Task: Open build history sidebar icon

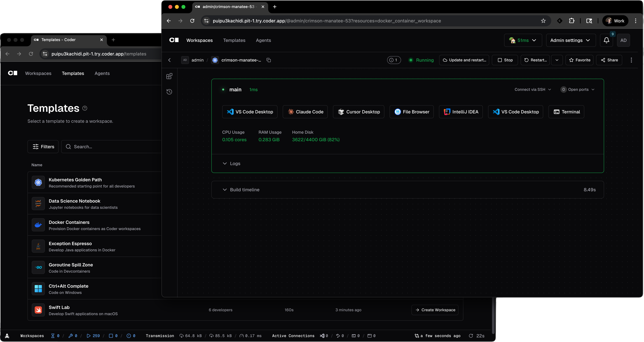Action: tap(169, 92)
